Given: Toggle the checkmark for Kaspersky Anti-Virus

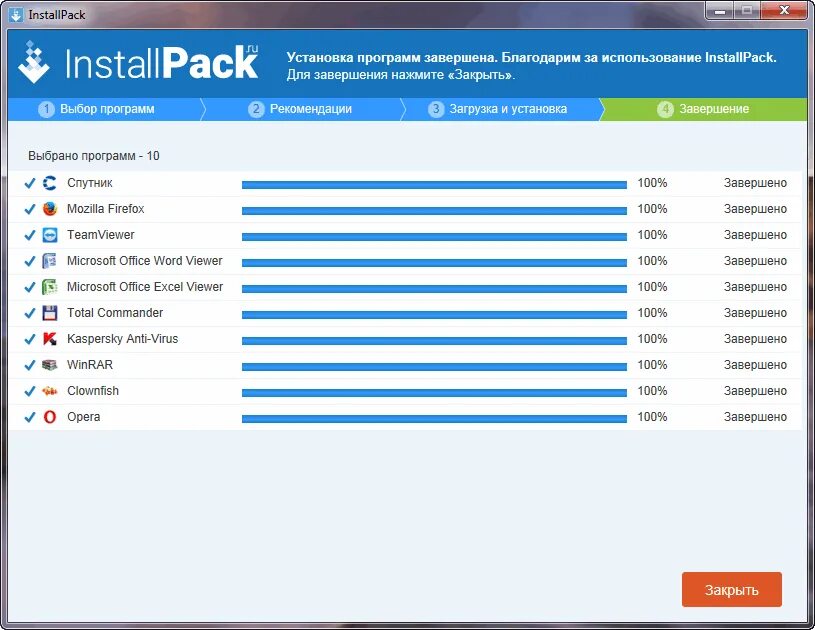Looking at the screenshot, I should pyautogui.click(x=30, y=339).
